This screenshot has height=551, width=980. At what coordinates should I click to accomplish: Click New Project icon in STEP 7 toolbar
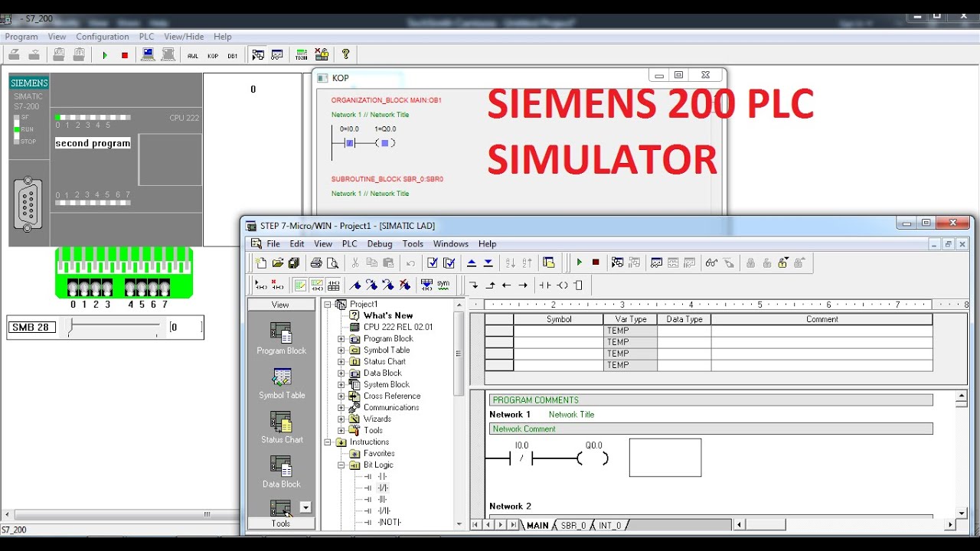pyautogui.click(x=261, y=263)
